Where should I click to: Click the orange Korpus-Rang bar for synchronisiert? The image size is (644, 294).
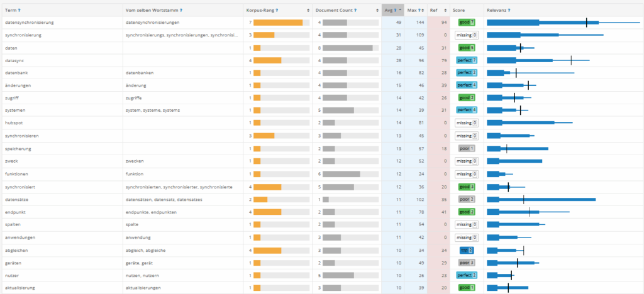[267, 187]
